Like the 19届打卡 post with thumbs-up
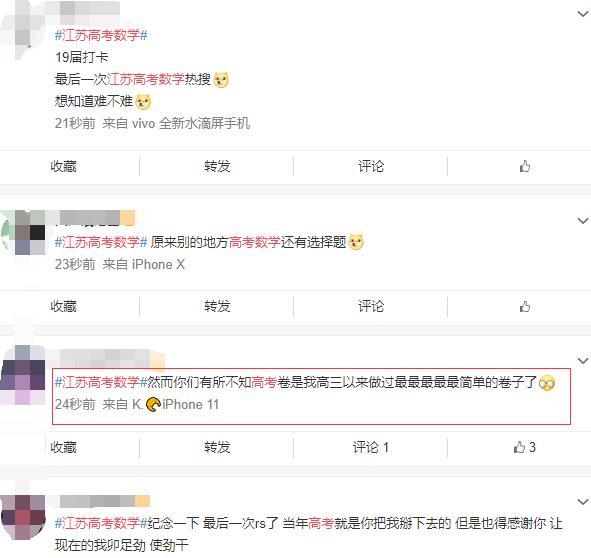The width and height of the screenshot is (591, 558). point(525,166)
